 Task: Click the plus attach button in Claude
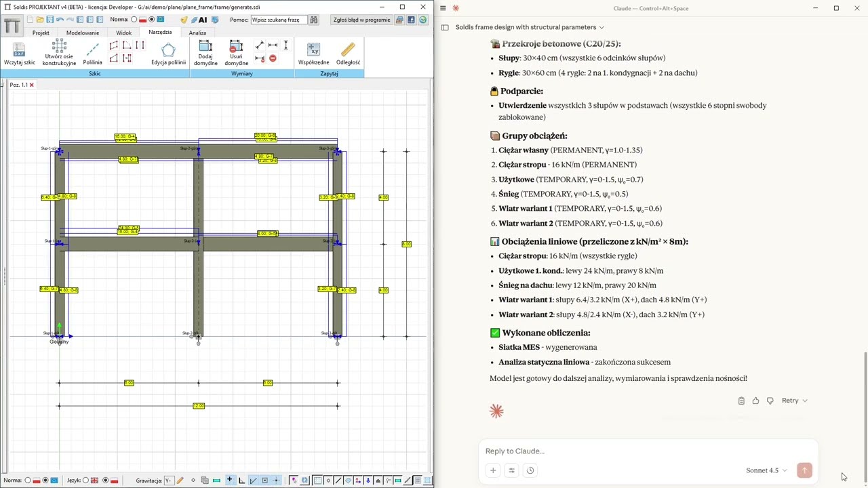tap(493, 470)
